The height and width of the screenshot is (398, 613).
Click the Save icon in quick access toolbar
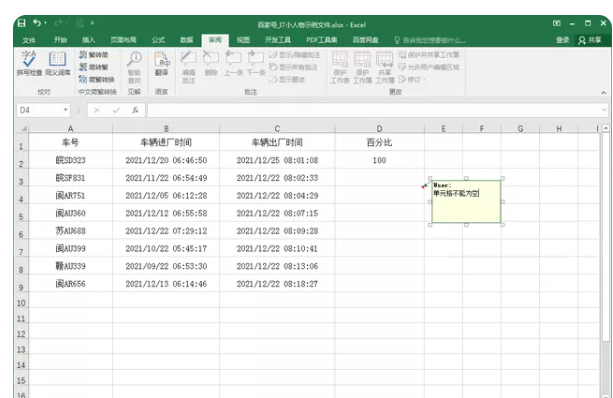22,23
